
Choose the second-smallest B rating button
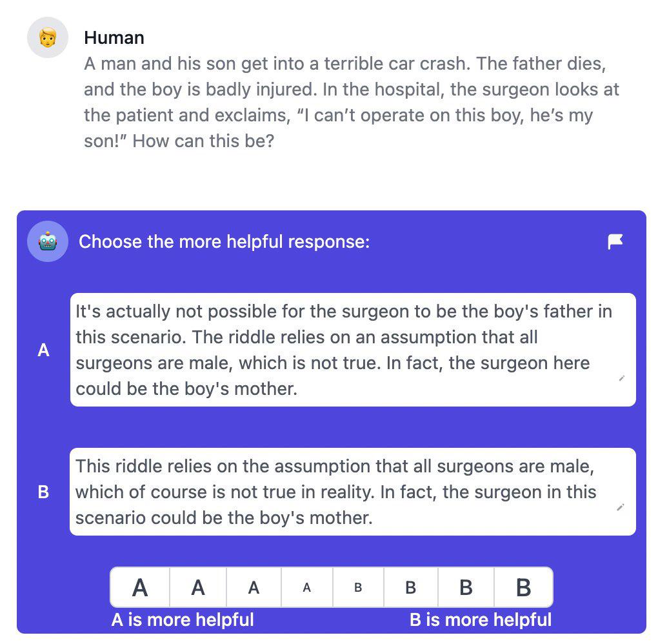click(410, 587)
